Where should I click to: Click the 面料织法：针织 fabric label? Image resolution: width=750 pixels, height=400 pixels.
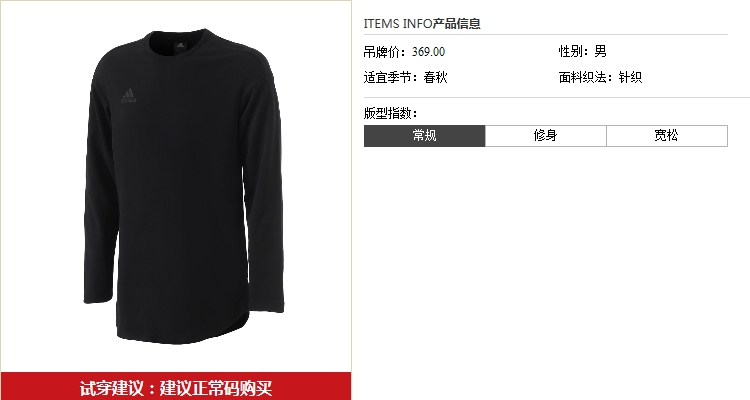coord(600,78)
